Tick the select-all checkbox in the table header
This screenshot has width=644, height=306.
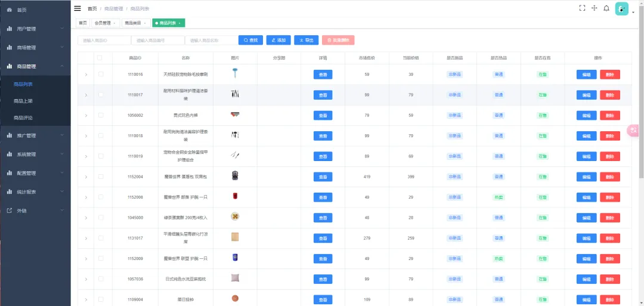[100, 58]
